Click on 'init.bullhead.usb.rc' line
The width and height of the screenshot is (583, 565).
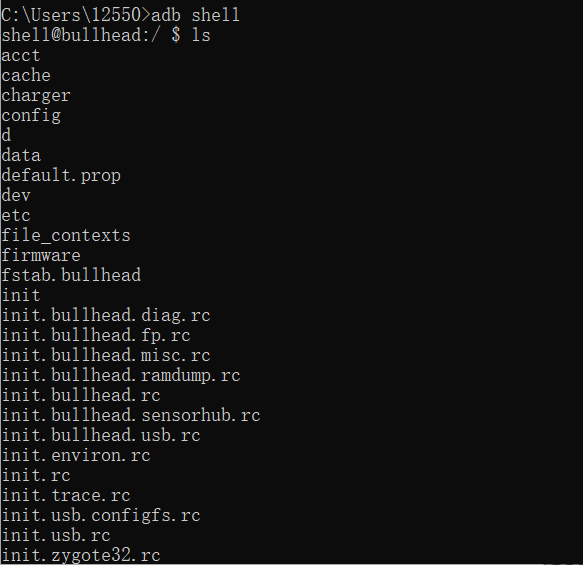click(x=101, y=435)
